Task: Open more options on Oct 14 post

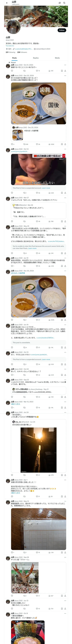Action: click(65, 149)
